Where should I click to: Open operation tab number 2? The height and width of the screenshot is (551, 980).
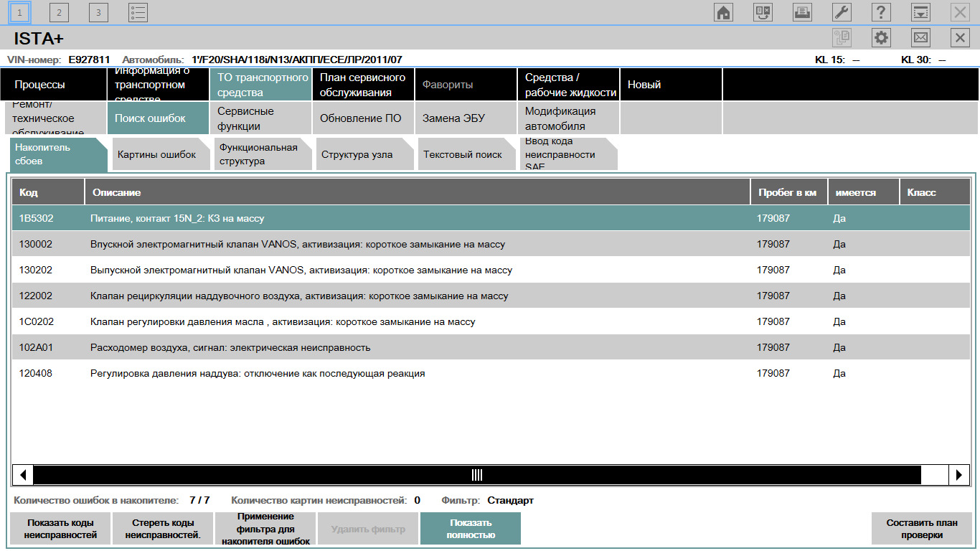point(59,12)
